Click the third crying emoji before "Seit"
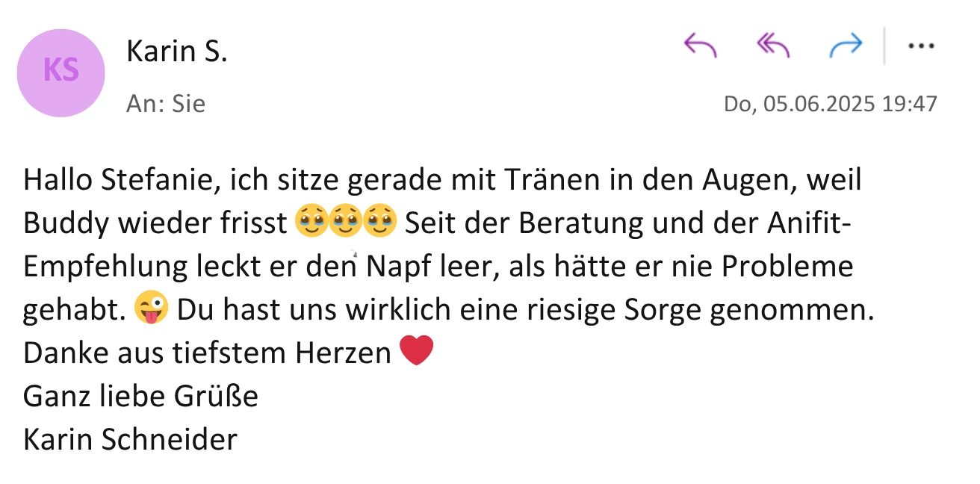The height and width of the screenshot is (484, 980). tap(380, 223)
